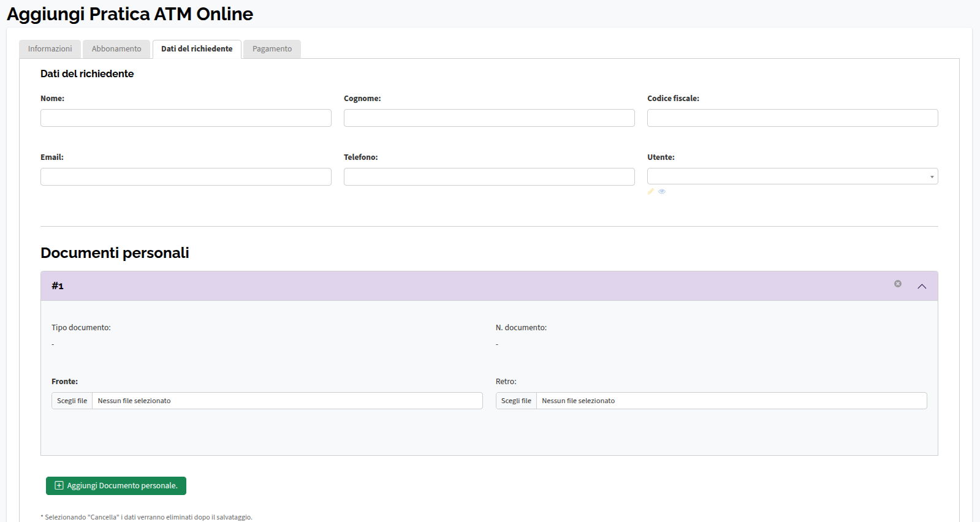The height and width of the screenshot is (522, 980).
Task: Choose a file for Fronte
Action: click(72, 401)
